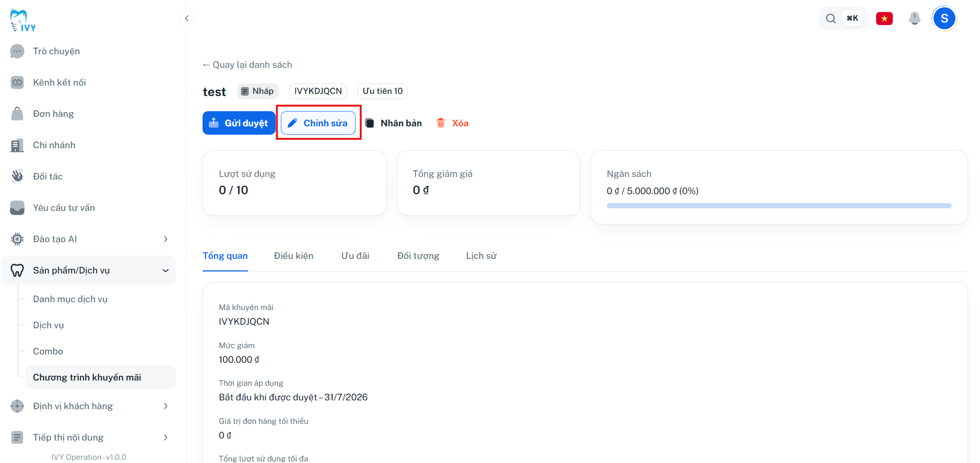
Task: Click the 'Lượt sử dụng' card label
Action: [247, 174]
